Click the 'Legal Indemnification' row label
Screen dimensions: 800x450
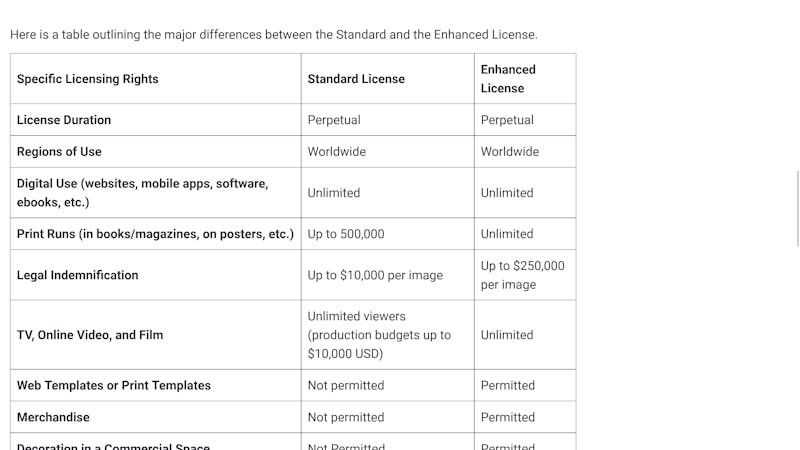78,275
